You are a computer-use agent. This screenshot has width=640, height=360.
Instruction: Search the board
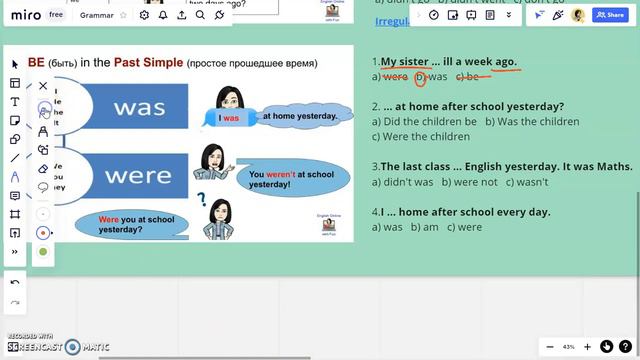click(200, 15)
